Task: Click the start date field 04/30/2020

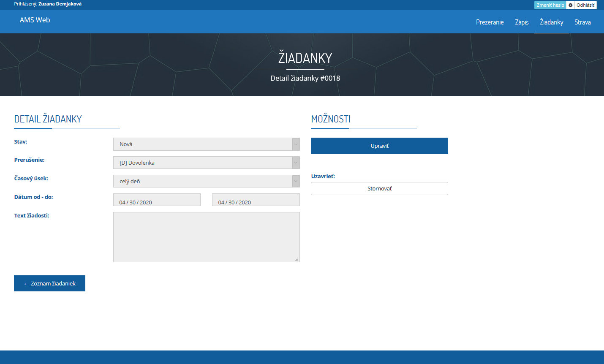Action: [x=157, y=200]
